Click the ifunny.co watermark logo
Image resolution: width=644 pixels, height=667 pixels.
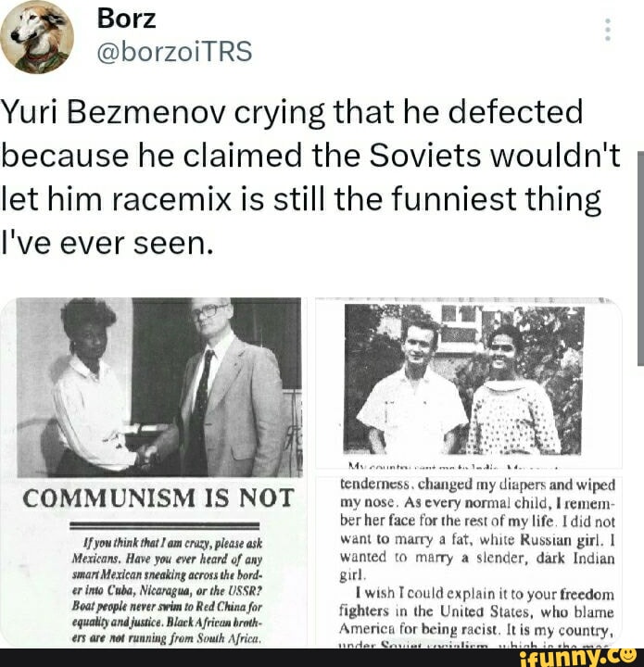[x=578, y=657]
